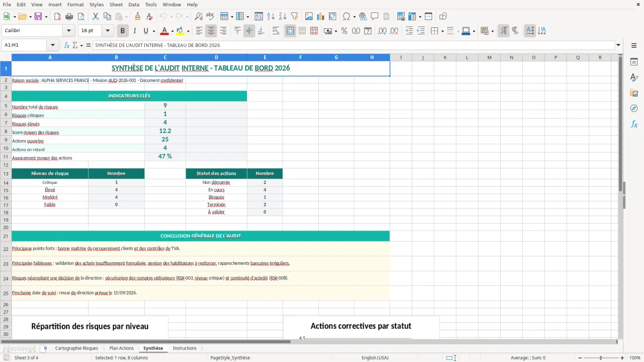Viewport: 644px width, 362px height.
Task: Switch to the Instructions sheet tab
Action: pyautogui.click(x=185, y=348)
